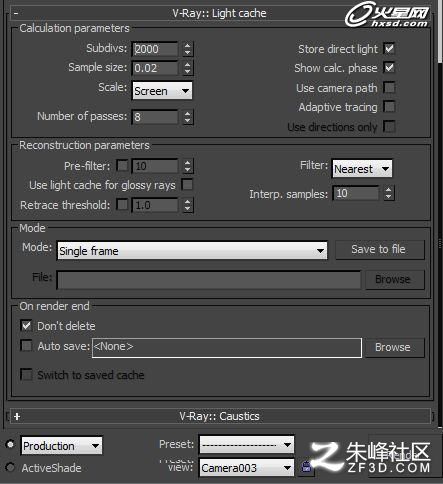
Task: Click the Subdivs value field
Action: tap(155, 49)
